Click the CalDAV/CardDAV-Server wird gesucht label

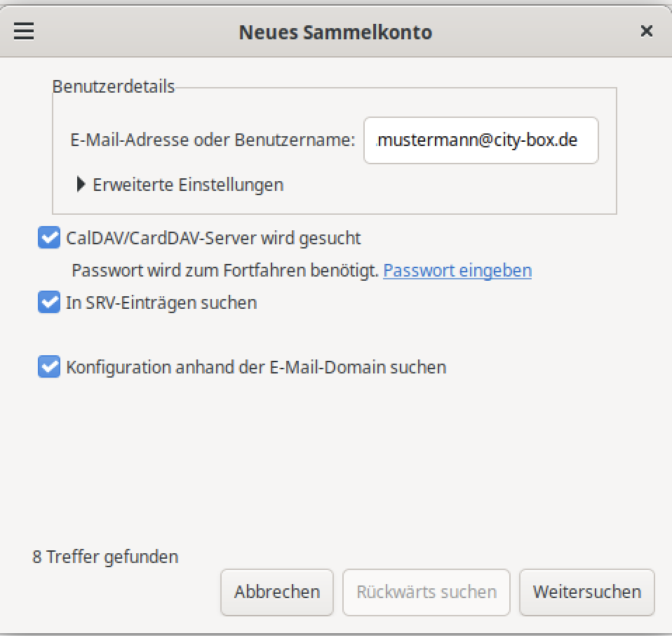click(x=213, y=238)
